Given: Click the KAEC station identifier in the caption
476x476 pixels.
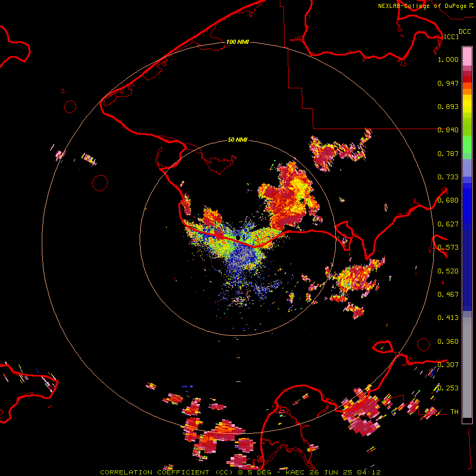Looking at the screenshot, I should (x=295, y=472).
